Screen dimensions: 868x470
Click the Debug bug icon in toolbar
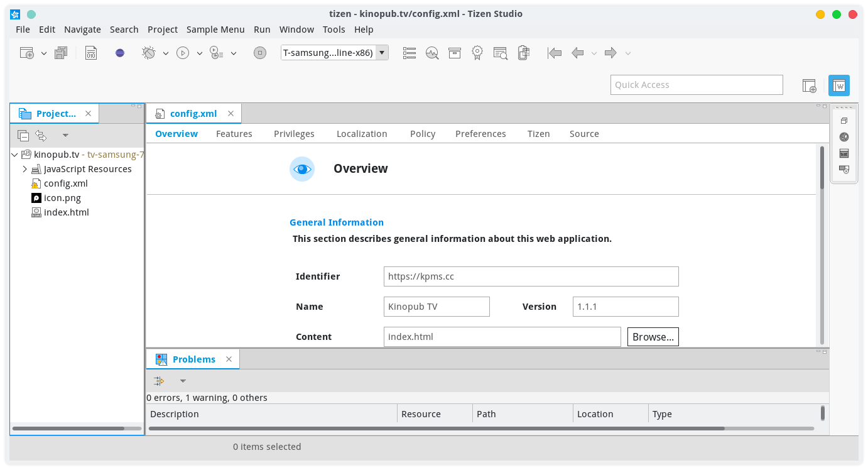[x=149, y=53]
